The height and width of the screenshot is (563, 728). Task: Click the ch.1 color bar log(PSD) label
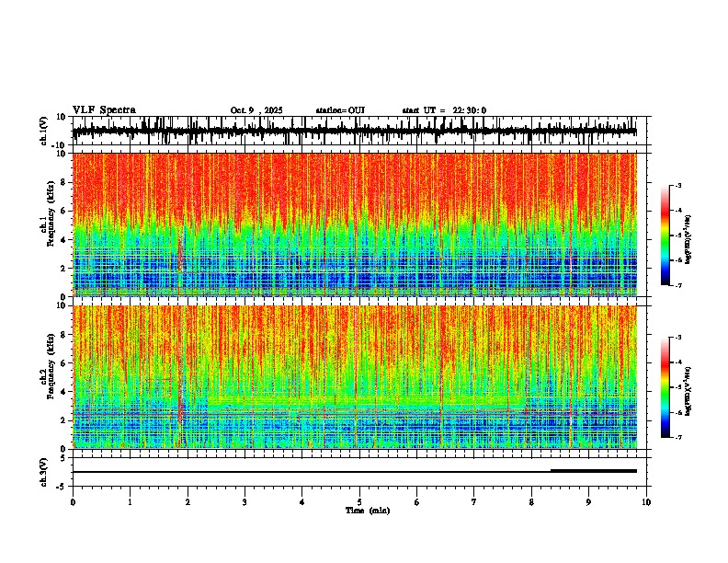688,239
